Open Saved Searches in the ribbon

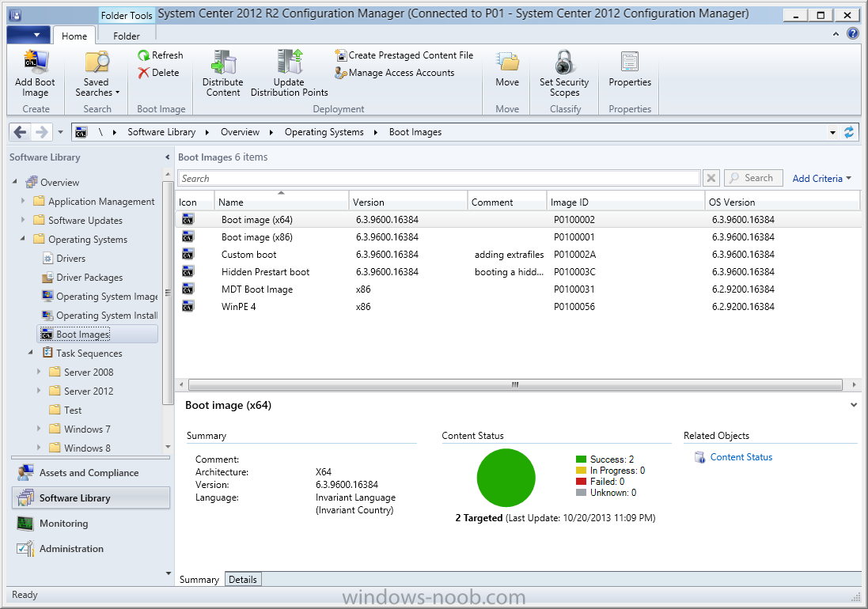(x=97, y=74)
